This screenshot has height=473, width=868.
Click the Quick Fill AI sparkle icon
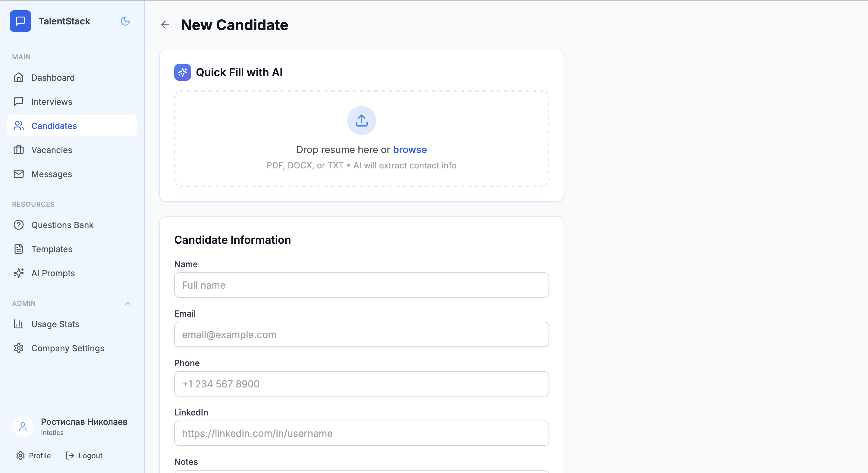click(x=182, y=72)
